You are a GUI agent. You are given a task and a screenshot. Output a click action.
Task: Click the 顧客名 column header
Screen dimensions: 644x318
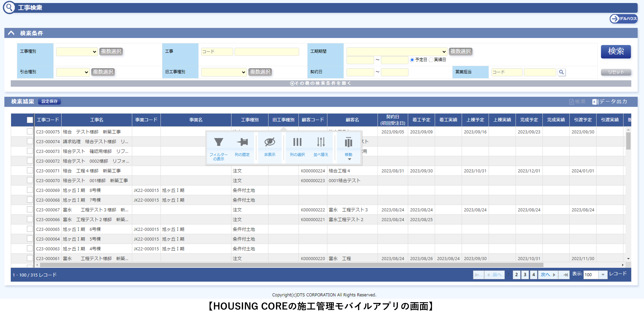coord(352,120)
